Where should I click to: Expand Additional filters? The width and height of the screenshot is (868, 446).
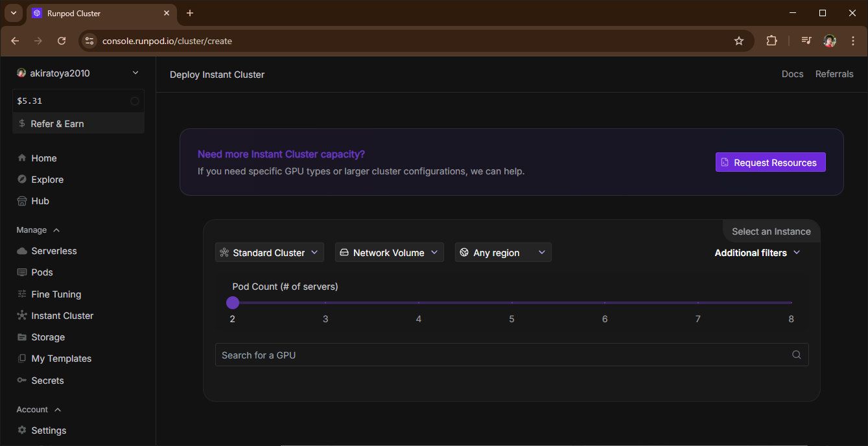(757, 253)
